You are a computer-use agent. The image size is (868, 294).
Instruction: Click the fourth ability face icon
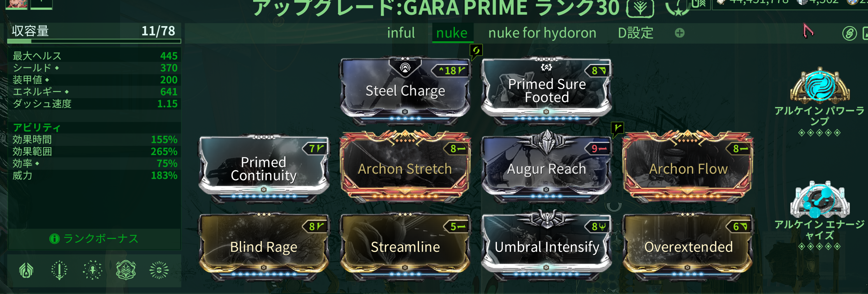point(126,270)
